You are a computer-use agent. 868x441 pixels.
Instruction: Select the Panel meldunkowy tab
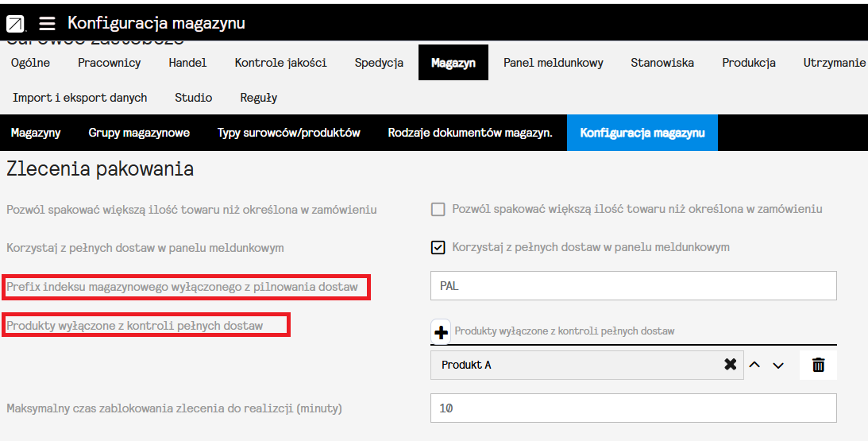tap(553, 63)
